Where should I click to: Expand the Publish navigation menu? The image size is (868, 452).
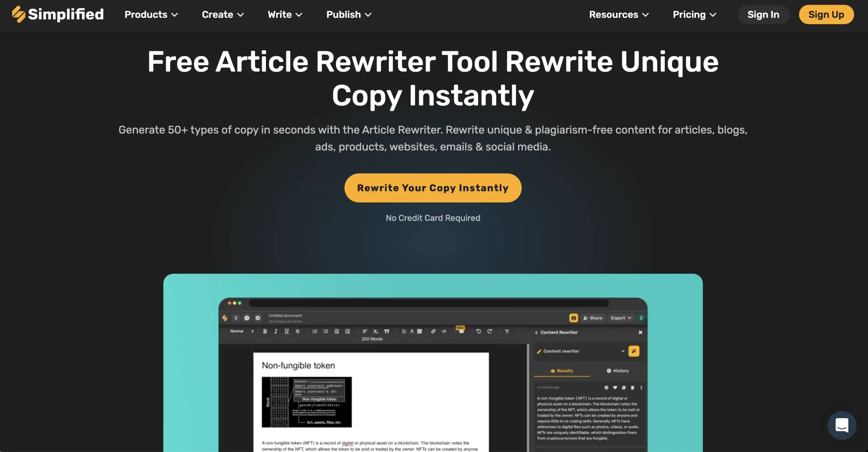(x=349, y=14)
